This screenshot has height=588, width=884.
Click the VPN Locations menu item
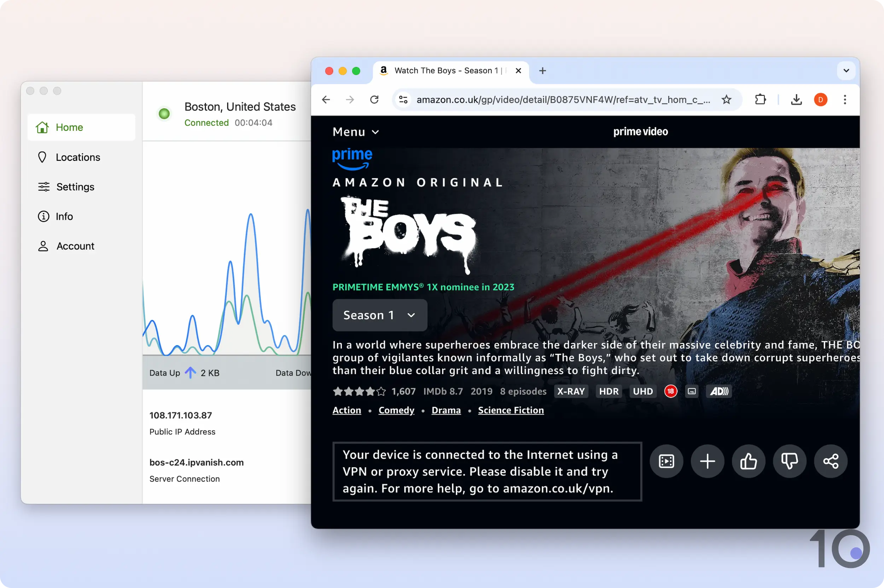click(x=77, y=157)
